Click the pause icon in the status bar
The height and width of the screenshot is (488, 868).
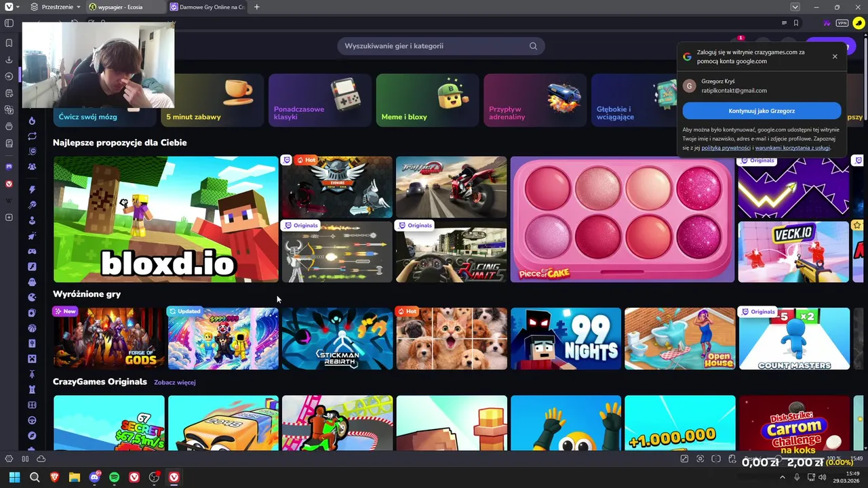(25, 459)
